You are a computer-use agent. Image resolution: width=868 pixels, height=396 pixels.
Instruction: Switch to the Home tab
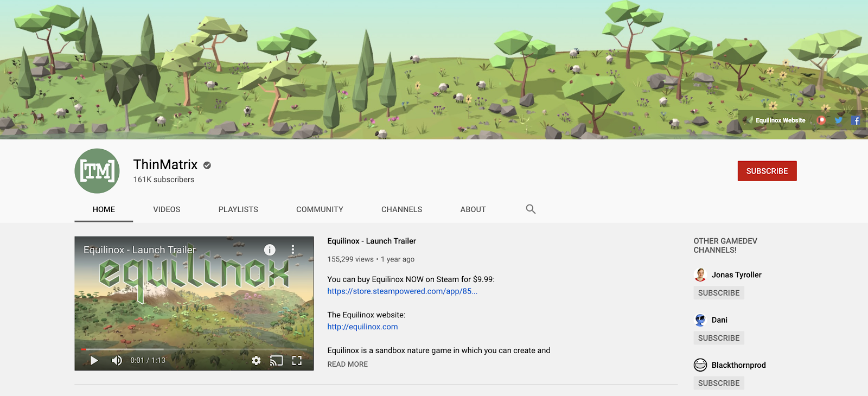point(104,209)
